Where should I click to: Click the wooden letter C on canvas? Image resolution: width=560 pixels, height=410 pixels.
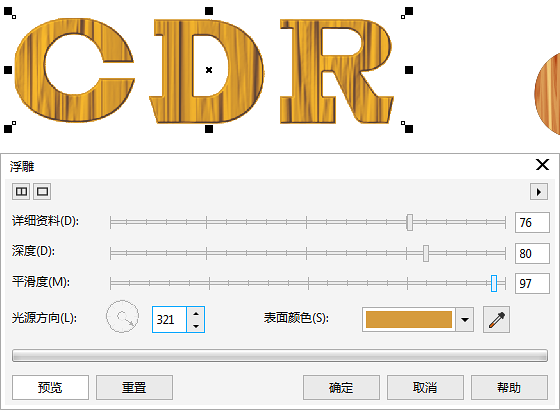[x=29, y=71]
